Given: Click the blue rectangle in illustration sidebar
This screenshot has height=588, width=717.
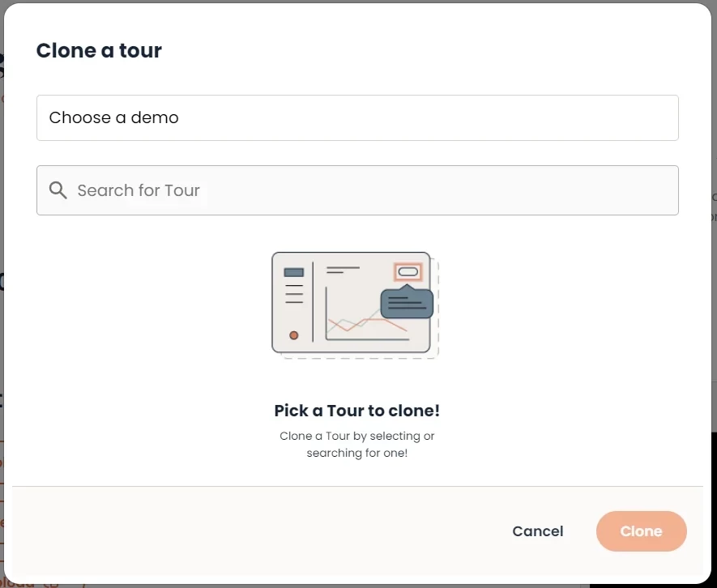Looking at the screenshot, I should click(x=293, y=272).
